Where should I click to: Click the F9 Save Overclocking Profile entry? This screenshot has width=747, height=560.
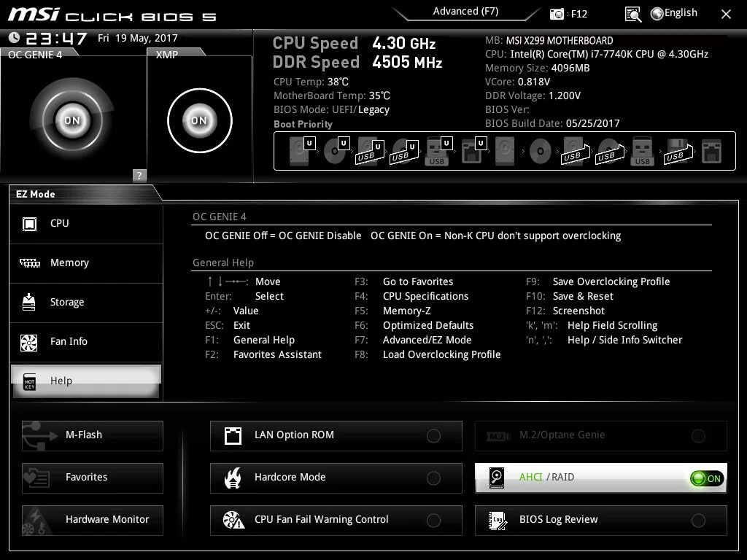tap(597, 281)
